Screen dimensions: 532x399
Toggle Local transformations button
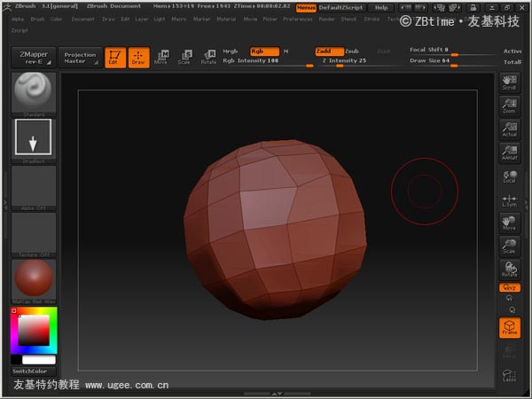pos(509,176)
